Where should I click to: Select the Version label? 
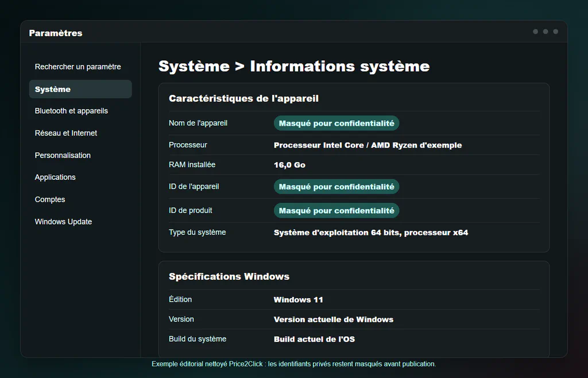click(x=181, y=319)
